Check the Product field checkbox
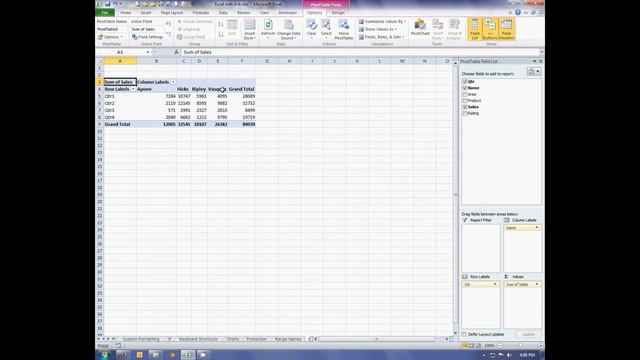This screenshot has height=360, width=640. coord(465,100)
